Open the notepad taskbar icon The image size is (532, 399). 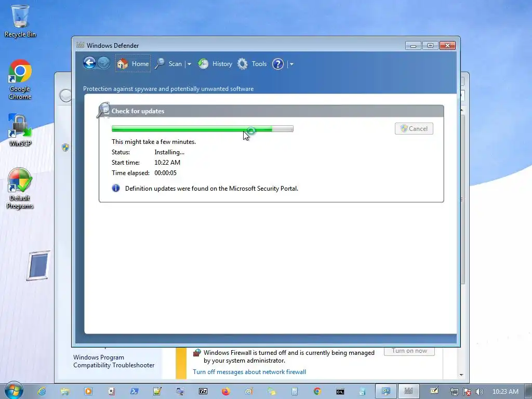coord(157,391)
